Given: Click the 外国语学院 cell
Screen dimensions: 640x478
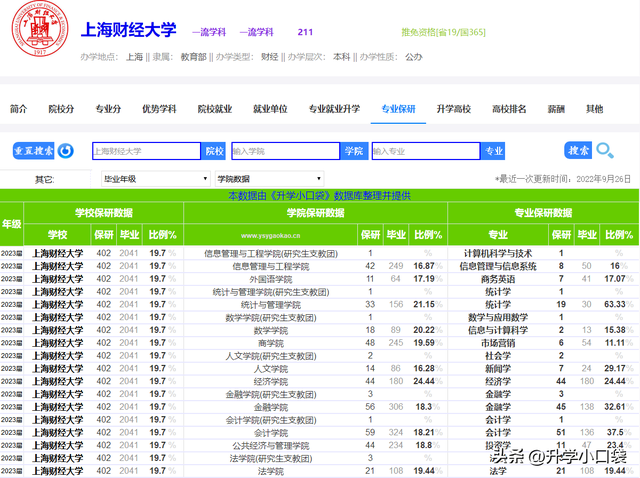Looking at the screenshot, I should tap(271, 280).
